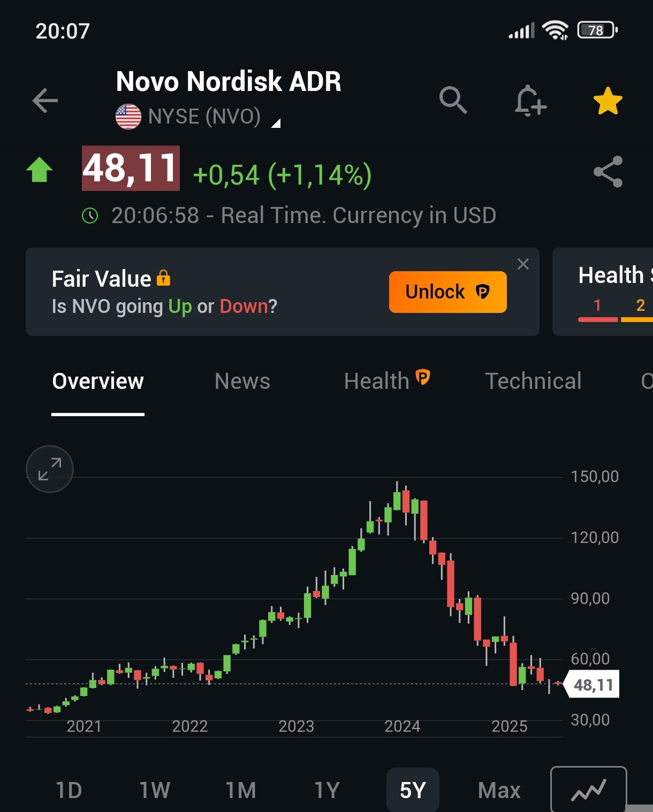Switch chart type with line icon

[x=588, y=790]
